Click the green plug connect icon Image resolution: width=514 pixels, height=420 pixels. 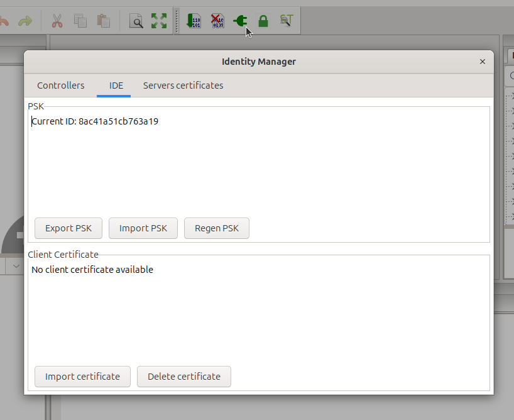(x=240, y=21)
